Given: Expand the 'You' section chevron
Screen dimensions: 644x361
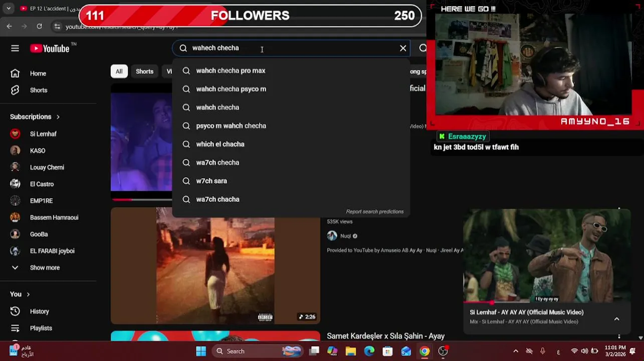Looking at the screenshot, I should pyautogui.click(x=28, y=294).
